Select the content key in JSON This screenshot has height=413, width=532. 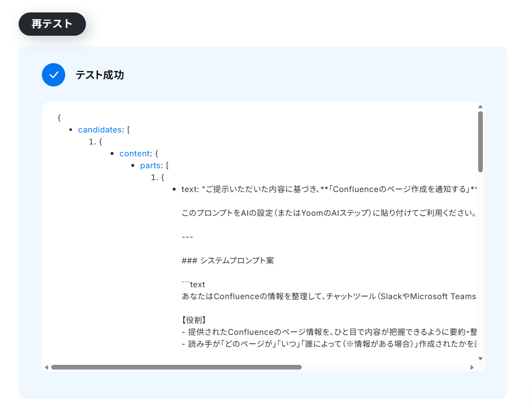[135, 153]
